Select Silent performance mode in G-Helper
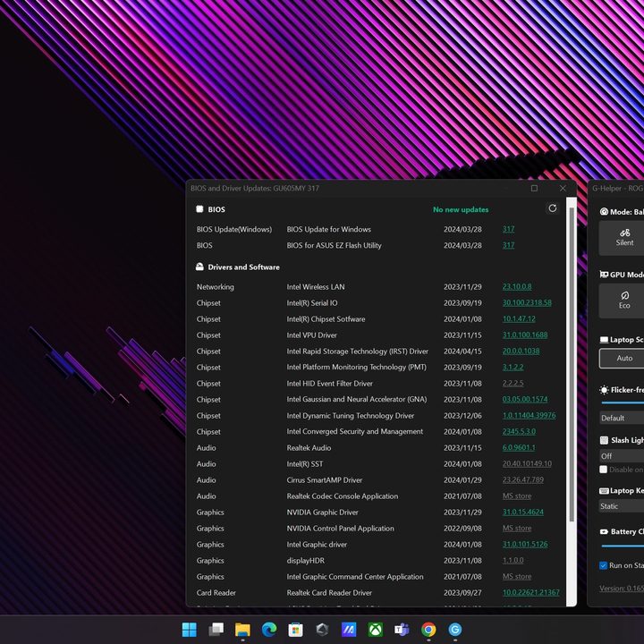 pos(622,238)
